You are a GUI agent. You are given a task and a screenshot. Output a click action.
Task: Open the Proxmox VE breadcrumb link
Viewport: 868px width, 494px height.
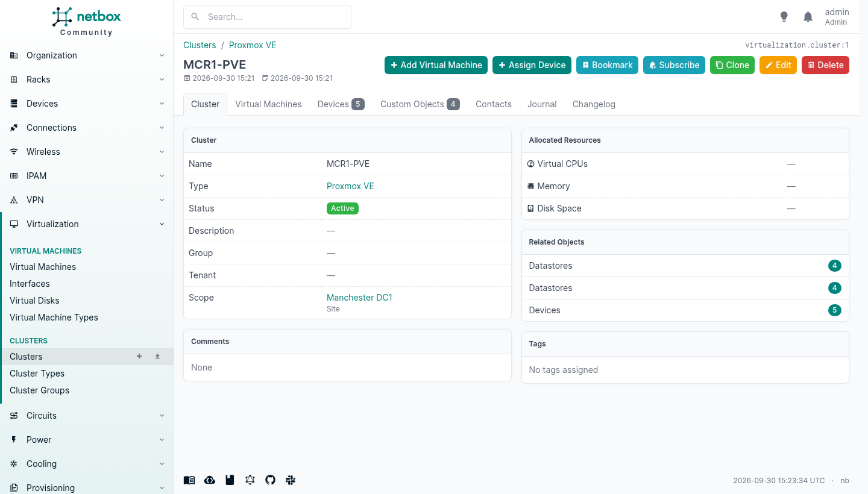point(253,45)
